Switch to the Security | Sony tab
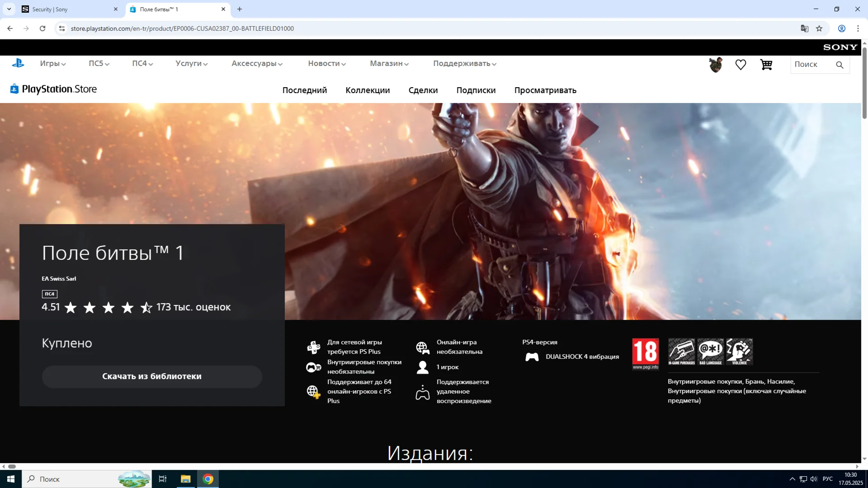Viewport: 868px width, 488px height. (x=50, y=9)
